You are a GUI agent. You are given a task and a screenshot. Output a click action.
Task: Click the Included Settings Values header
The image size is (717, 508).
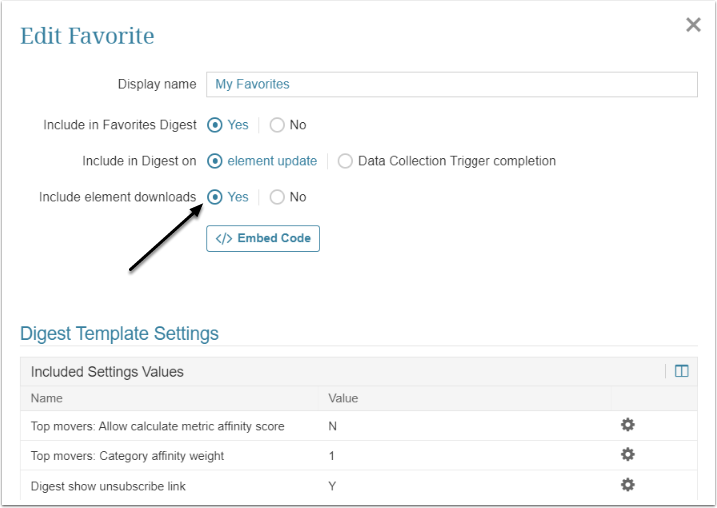(107, 372)
